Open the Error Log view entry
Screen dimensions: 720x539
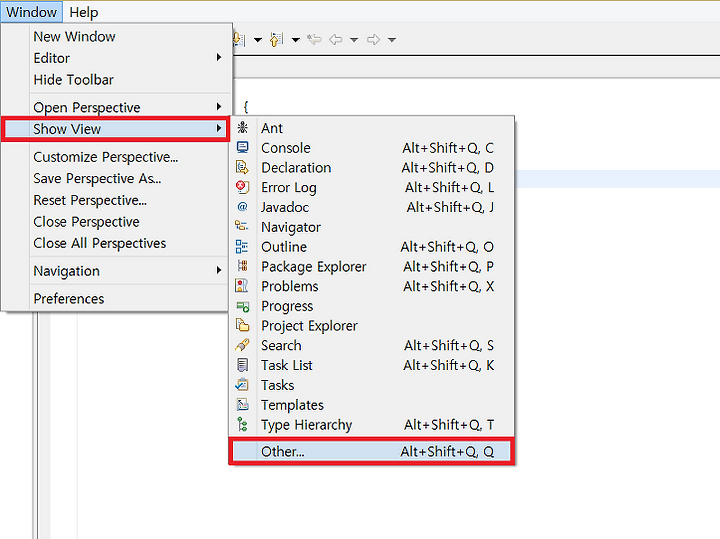[x=371, y=187]
